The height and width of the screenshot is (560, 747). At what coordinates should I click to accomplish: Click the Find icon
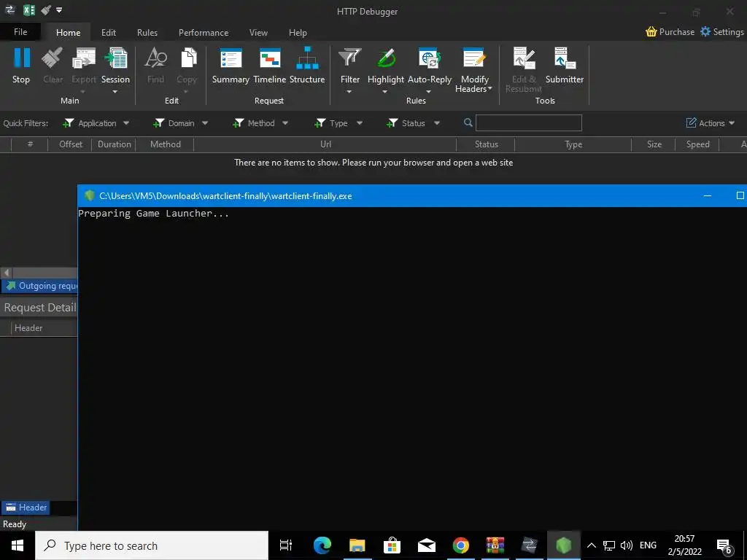[x=156, y=58]
